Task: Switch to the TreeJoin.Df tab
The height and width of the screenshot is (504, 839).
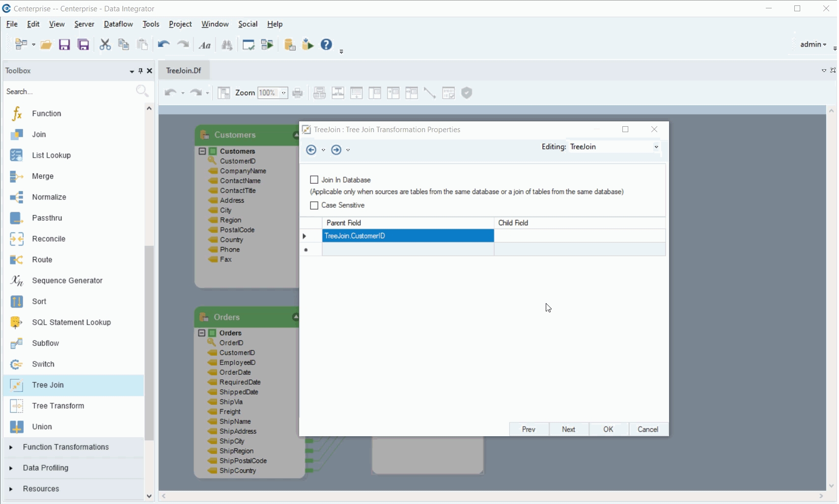Action: [x=184, y=71]
